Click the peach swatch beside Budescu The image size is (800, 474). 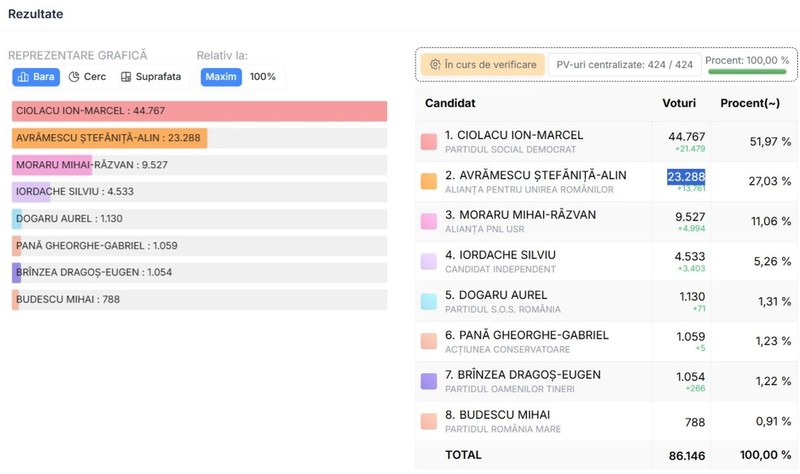[x=429, y=421]
